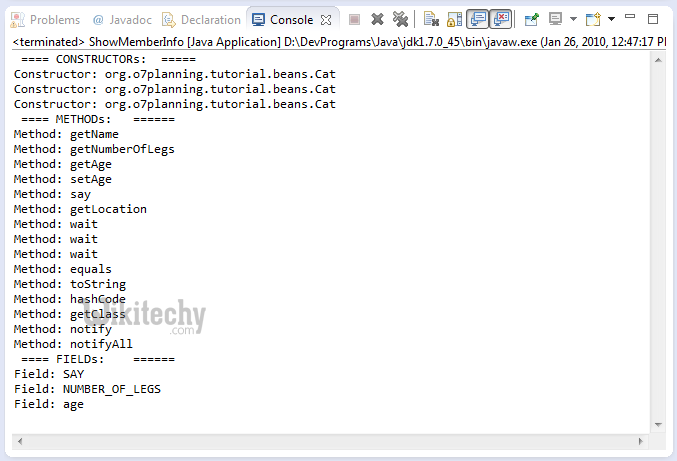The width and height of the screenshot is (677, 461).
Task: Click the horizontal scrollbar right arrow
Action: click(x=657, y=442)
